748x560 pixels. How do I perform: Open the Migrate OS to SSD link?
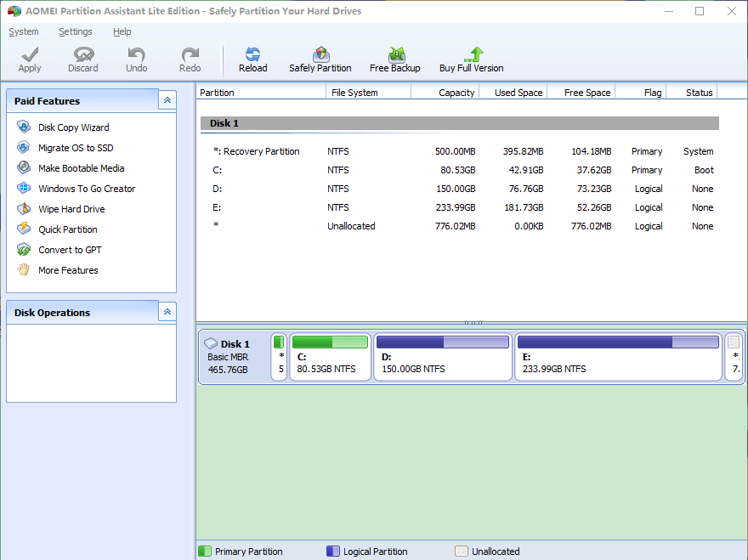tap(76, 148)
